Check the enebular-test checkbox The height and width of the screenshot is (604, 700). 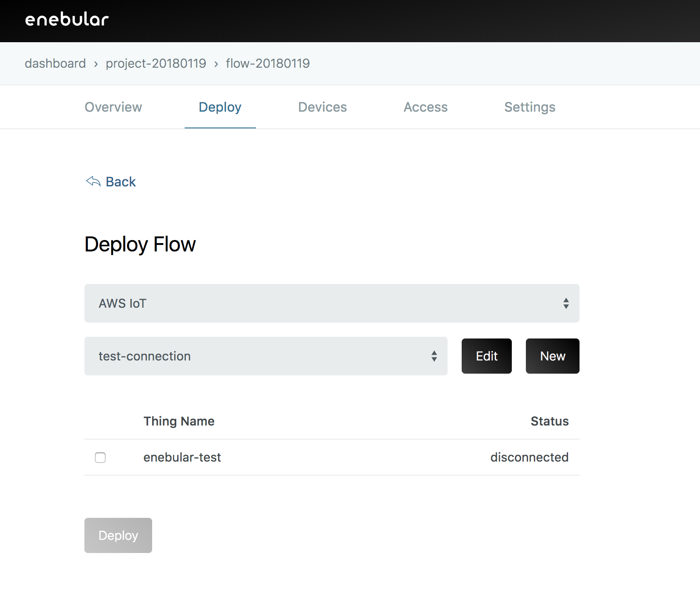pos(100,458)
